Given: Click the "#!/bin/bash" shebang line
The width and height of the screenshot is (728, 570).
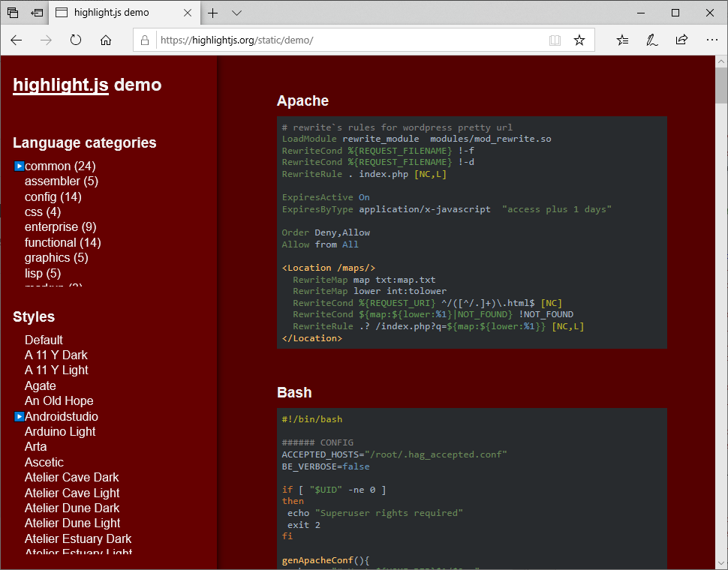Looking at the screenshot, I should point(312,419).
